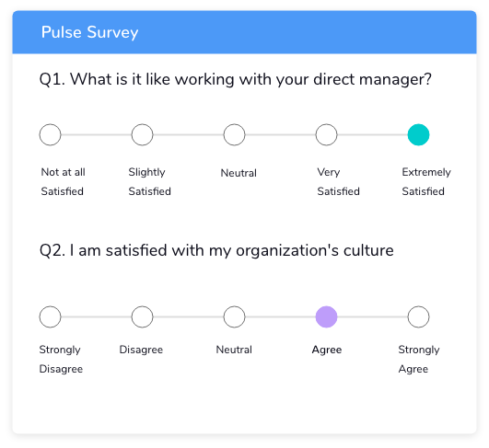Choose the Disagree radio in Q2
Image resolution: width=489 pixels, height=448 pixels.
point(142,316)
